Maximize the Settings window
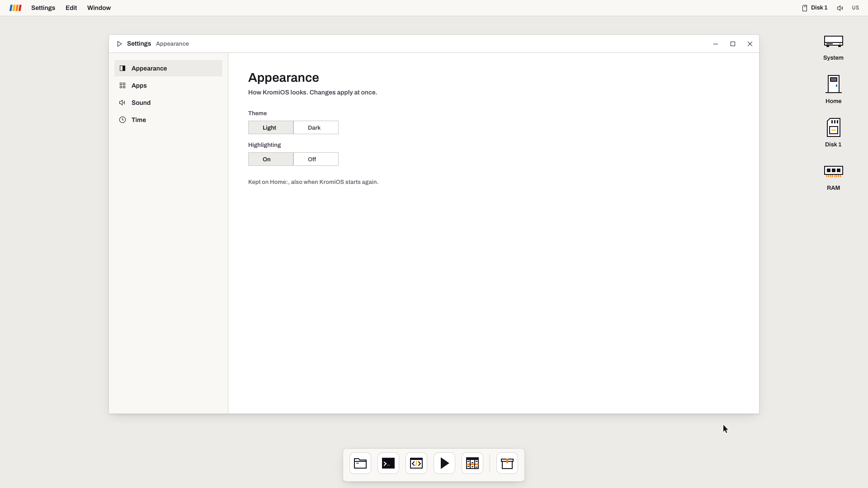Image resolution: width=868 pixels, height=488 pixels. tap(733, 44)
